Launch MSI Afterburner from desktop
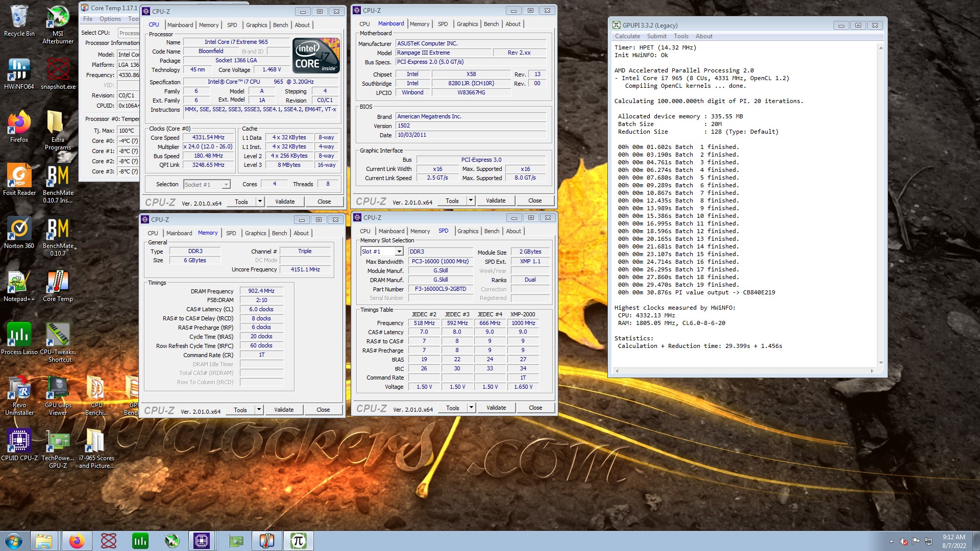Screen dimensions: 980x551 pos(58,24)
